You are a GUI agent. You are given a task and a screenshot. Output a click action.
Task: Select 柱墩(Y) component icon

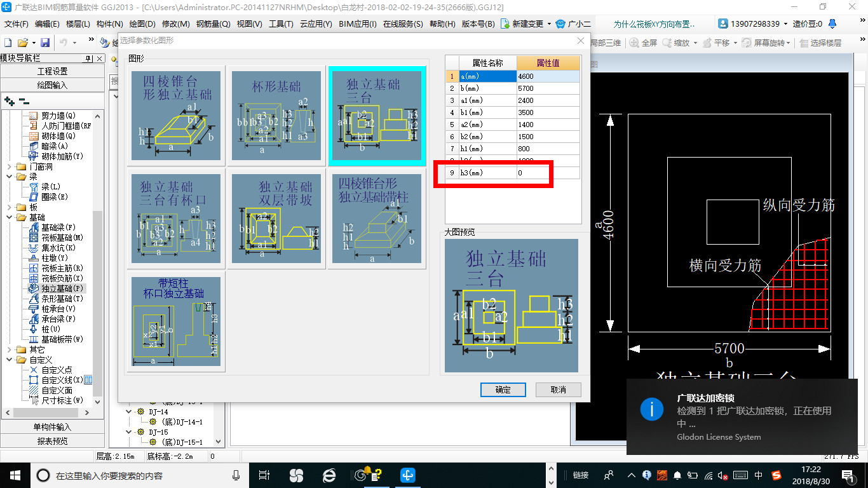coord(34,258)
